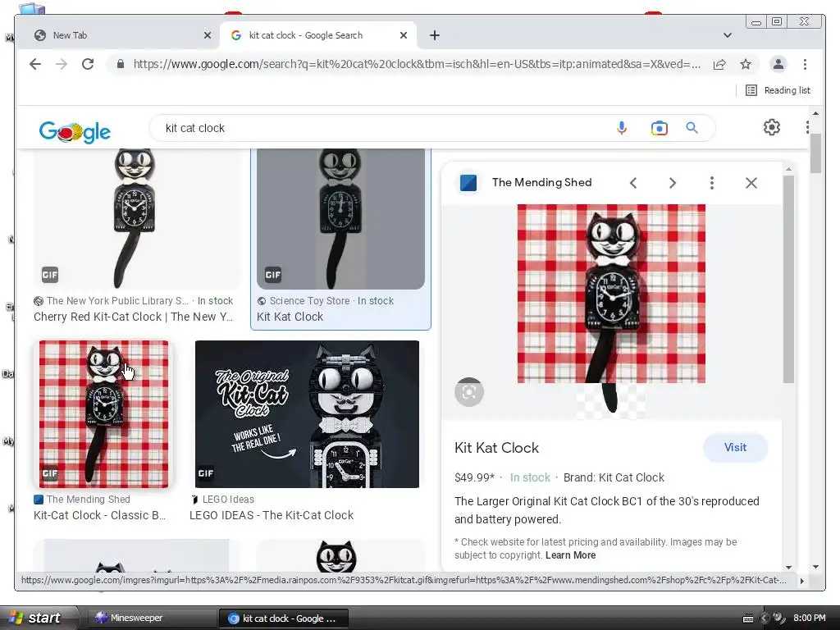
Task: Bookmark this page with the star
Action: tap(746, 64)
